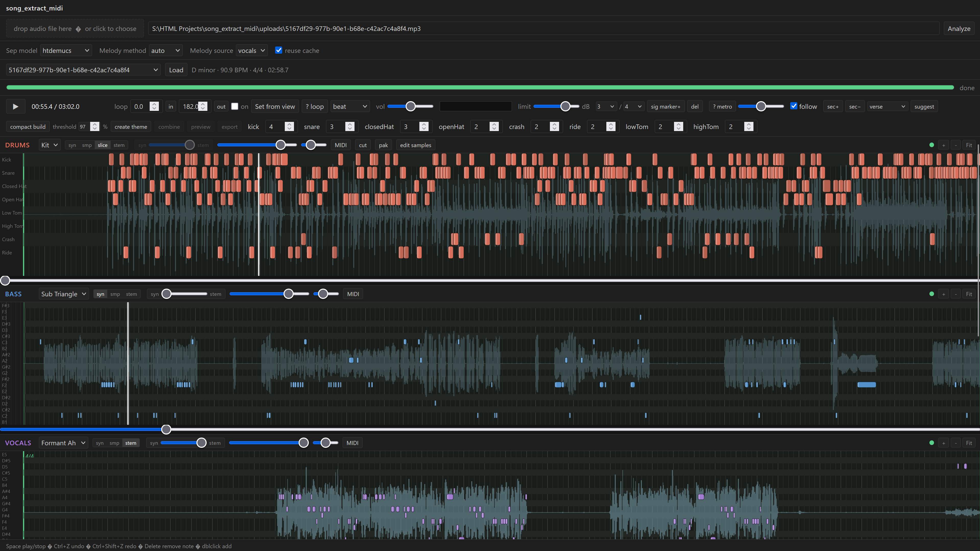980x551 pixels.
Task: Click the kick count stepper arrows
Action: pyautogui.click(x=289, y=127)
